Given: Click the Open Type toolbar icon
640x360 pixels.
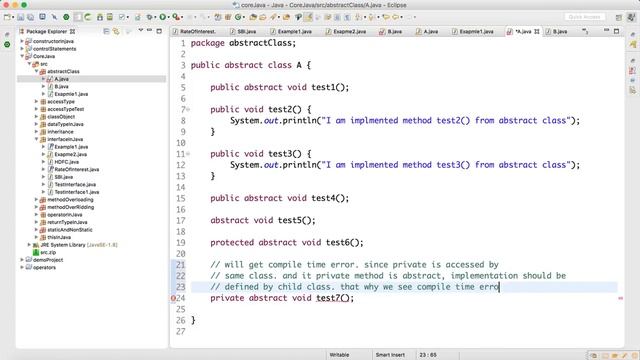Looking at the screenshot, I should click(x=253, y=17).
